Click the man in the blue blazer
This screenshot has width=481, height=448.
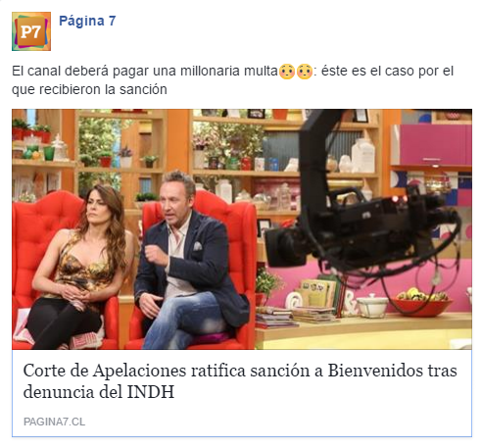coord(188,262)
